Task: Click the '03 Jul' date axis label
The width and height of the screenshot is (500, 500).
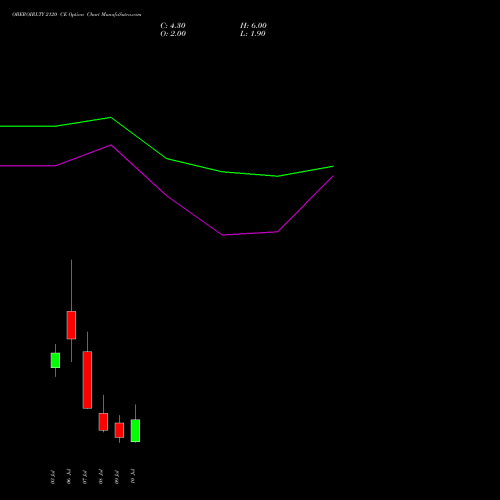Action: coord(53,477)
